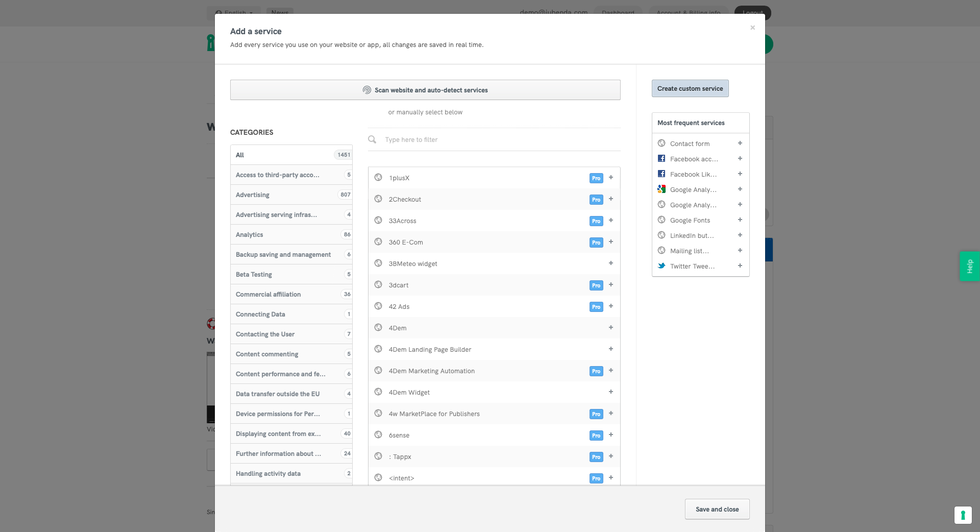Click Facebook account access in frequent services
980x532 pixels.
coord(694,159)
